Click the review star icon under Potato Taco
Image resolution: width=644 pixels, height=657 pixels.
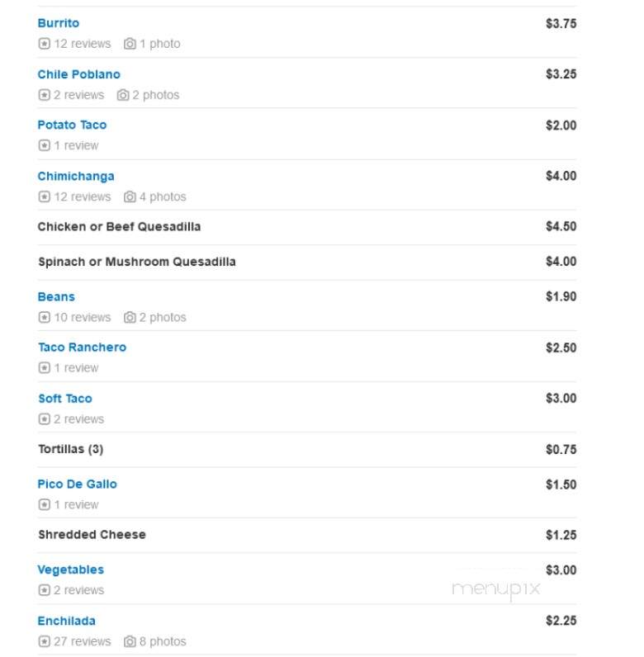(44, 145)
